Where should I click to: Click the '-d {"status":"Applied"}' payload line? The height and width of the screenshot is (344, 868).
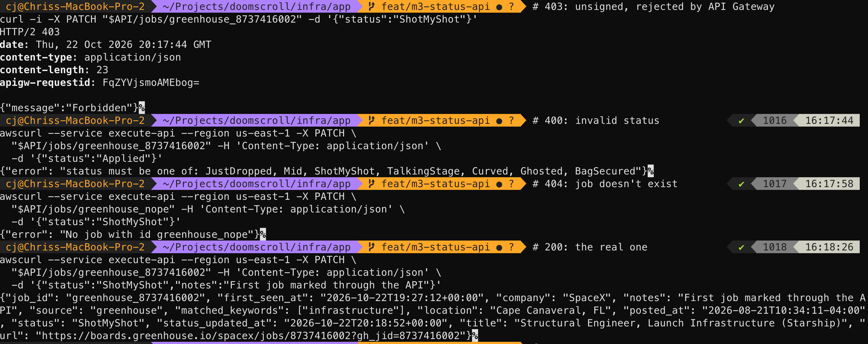coord(87,158)
